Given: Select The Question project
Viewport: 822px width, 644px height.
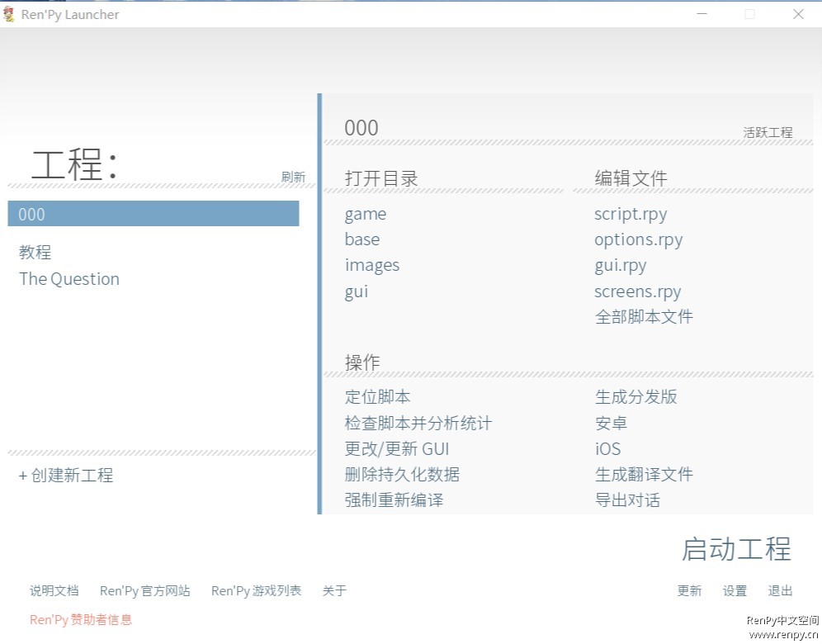Looking at the screenshot, I should pos(69,279).
